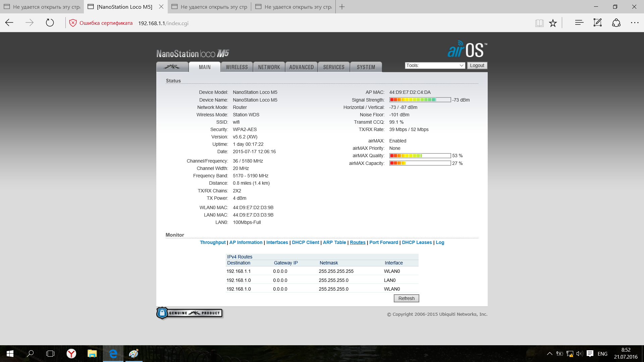This screenshot has width=644, height=362.
Task: Open the Log link
Action: 440,242
